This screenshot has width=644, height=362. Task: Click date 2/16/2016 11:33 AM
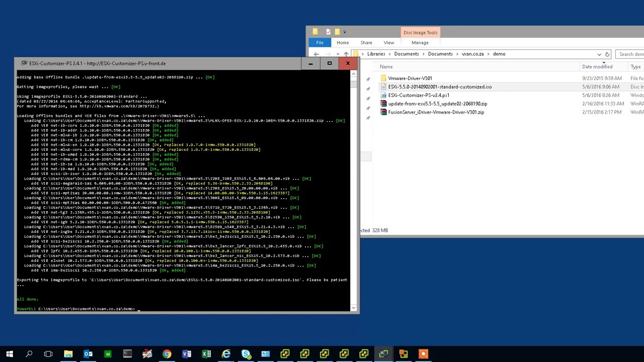click(x=602, y=104)
